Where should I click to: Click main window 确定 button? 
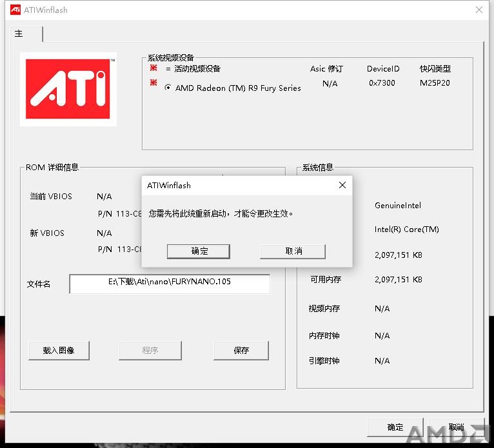click(395, 427)
